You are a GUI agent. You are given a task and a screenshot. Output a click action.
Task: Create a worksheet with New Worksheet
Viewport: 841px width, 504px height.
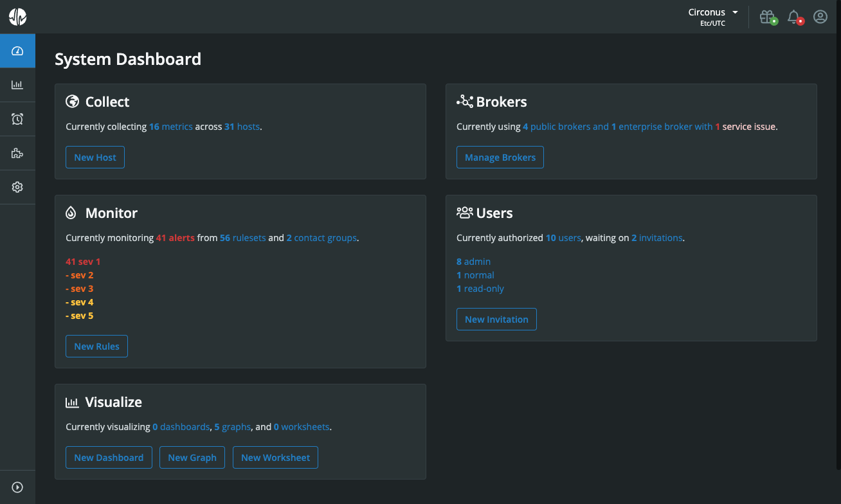coord(275,457)
